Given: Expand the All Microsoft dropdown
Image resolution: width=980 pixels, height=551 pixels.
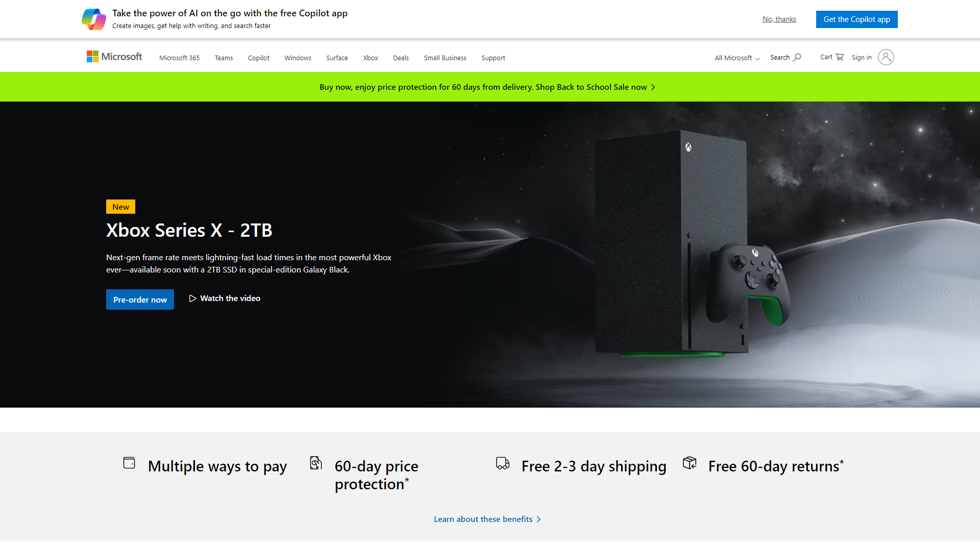Looking at the screenshot, I should (737, 58).
